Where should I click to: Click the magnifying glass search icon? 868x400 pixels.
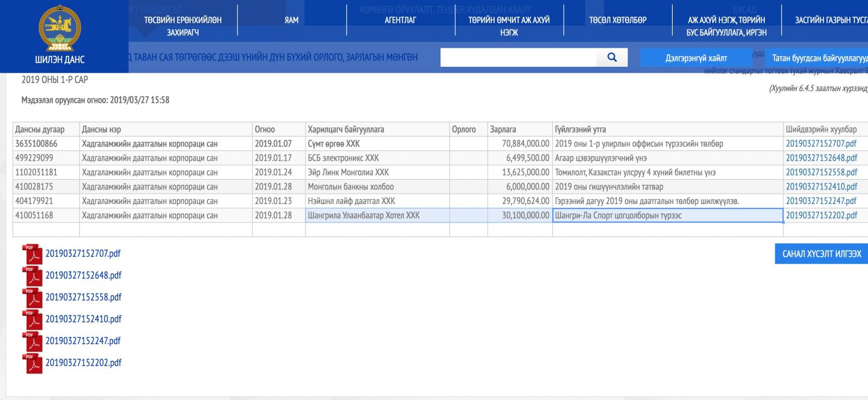point(612,57)
